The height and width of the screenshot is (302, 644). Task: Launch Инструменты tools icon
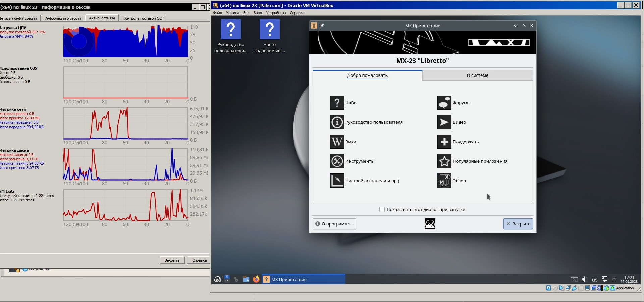(x=337, y=161)
